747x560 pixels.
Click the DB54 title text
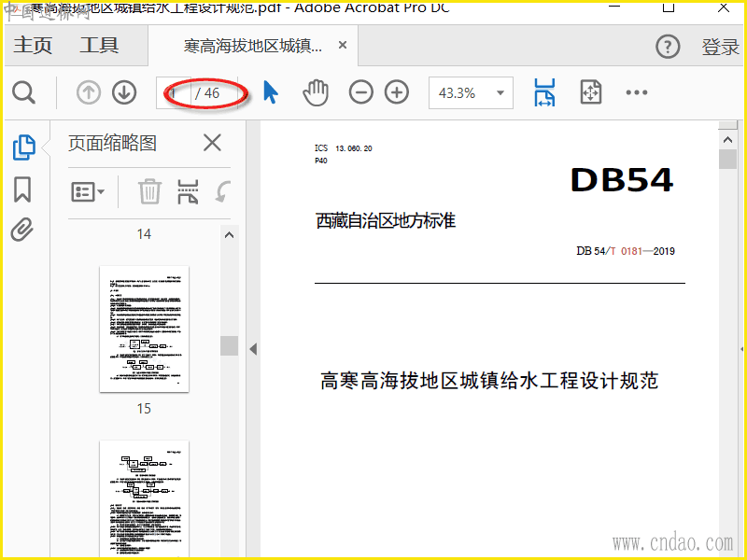click(622, 180)
